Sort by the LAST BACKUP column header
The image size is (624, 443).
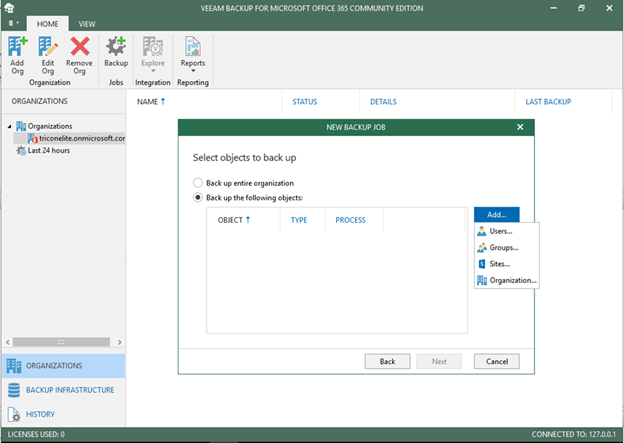[548, 101]
